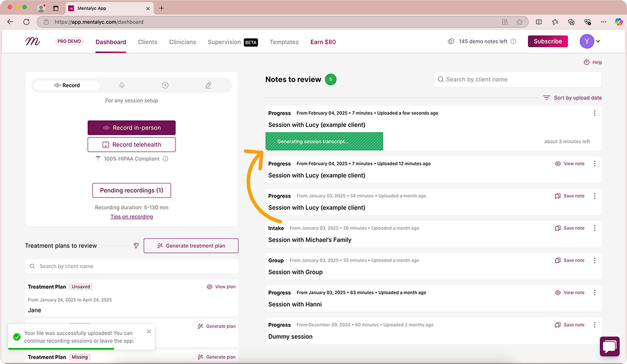The image size is (627, 364).
Task: View note for Session with Hanni
Action: [569, 293]
